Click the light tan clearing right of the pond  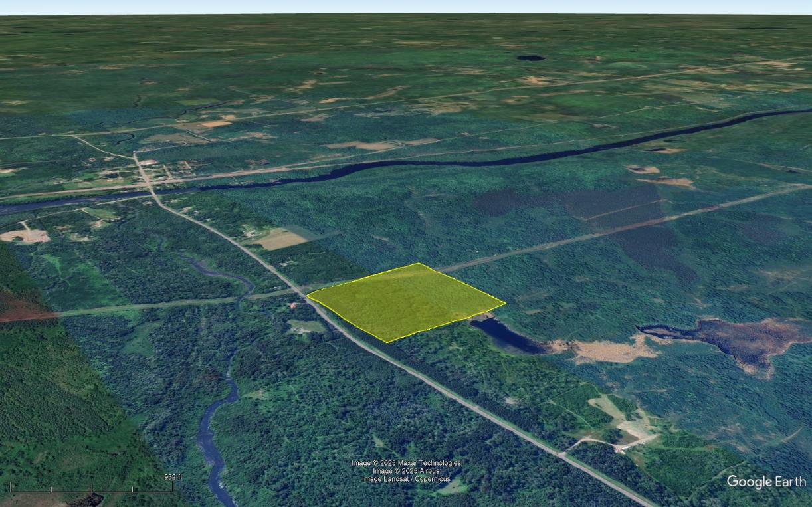[x=608, y=350]
